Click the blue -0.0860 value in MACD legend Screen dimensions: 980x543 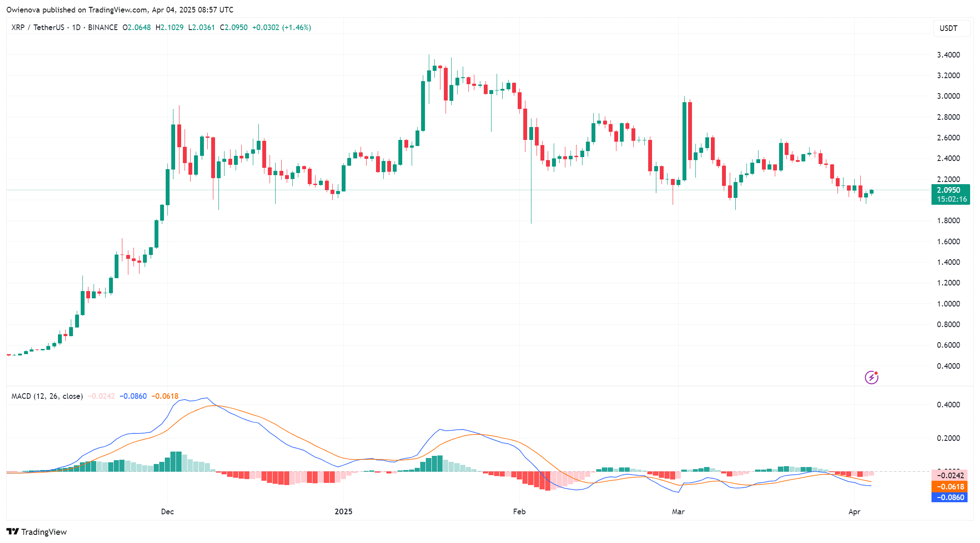pyautogui.click(x=133, y=396)
